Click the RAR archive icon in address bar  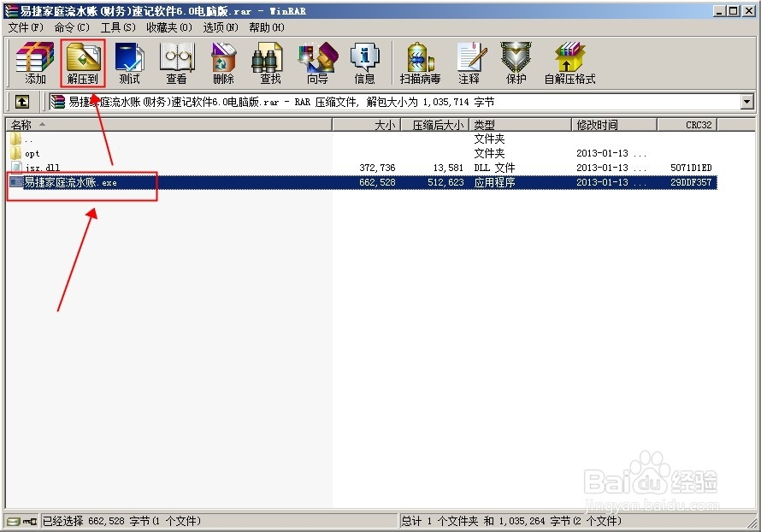pos(58,102)
